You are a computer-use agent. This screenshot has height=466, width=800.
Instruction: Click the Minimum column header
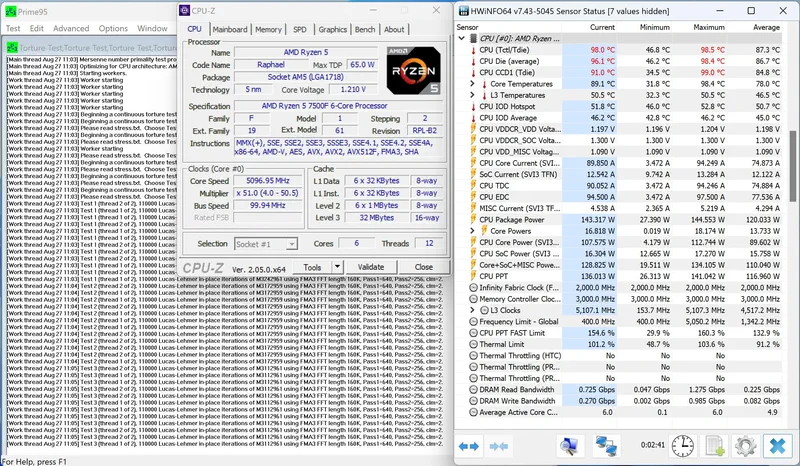click(655, 27)
